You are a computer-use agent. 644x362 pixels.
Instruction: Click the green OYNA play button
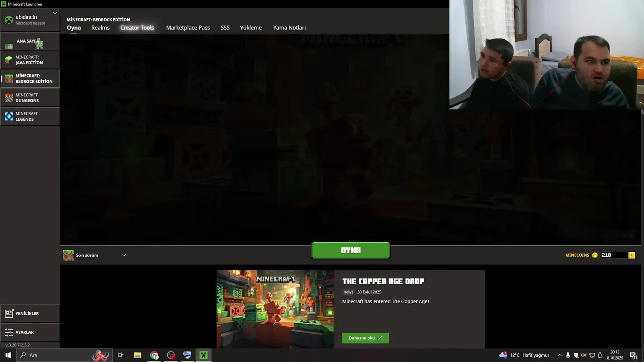[351, 250]
